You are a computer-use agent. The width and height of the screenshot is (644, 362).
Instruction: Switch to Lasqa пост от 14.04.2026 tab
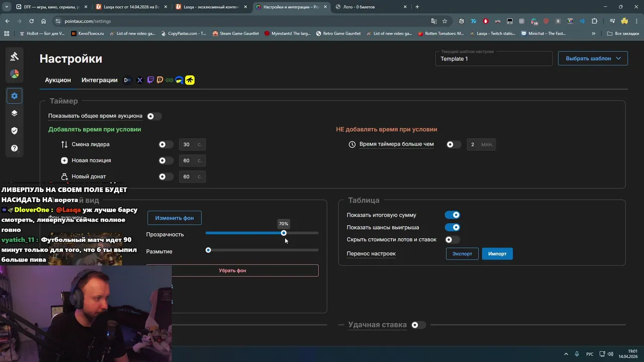(x=131, y=7)
